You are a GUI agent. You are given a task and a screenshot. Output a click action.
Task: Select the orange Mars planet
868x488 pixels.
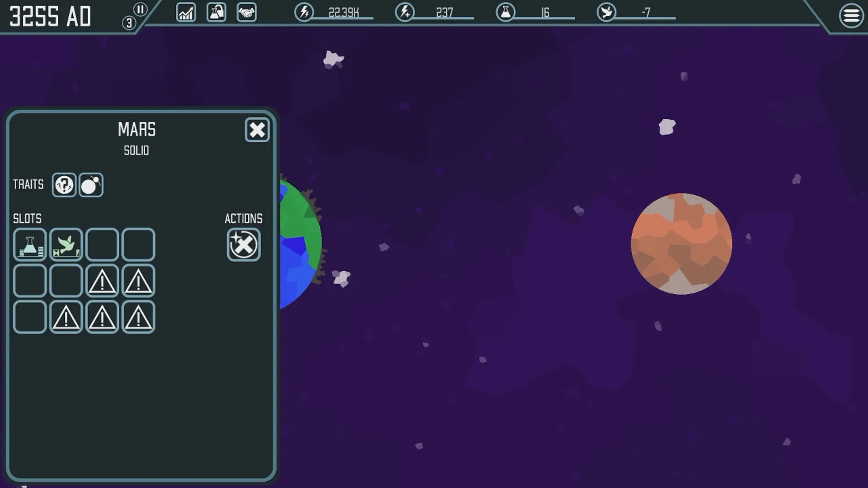681,244
